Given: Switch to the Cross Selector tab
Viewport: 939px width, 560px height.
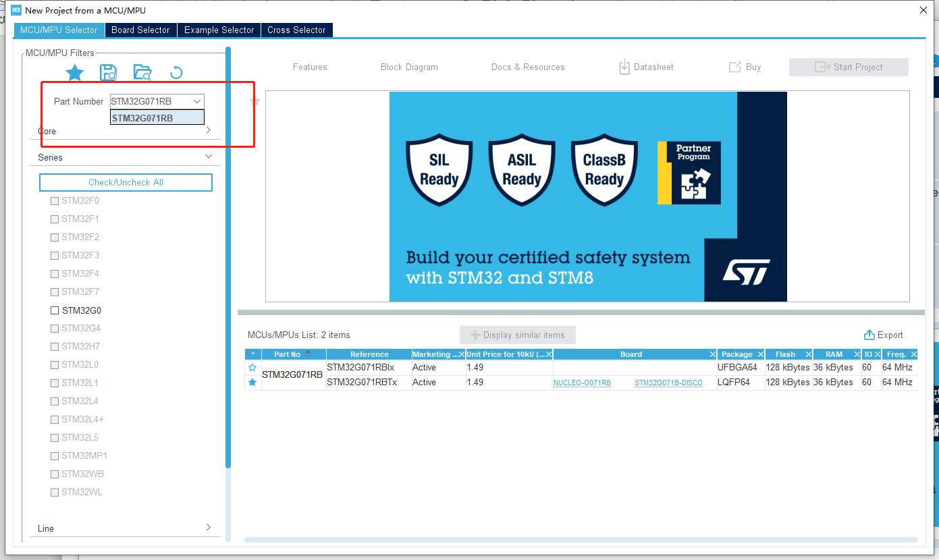Looking at the screenshot, I should pos(296,30).
